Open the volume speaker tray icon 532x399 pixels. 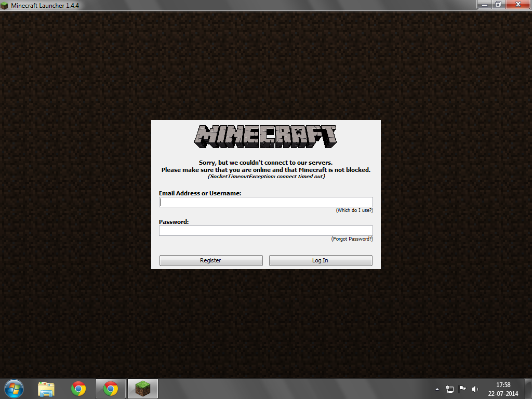(475, 389)
